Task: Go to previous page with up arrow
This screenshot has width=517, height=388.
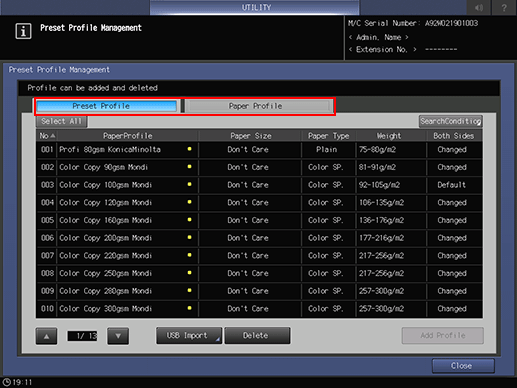Action: click(46, 336)
